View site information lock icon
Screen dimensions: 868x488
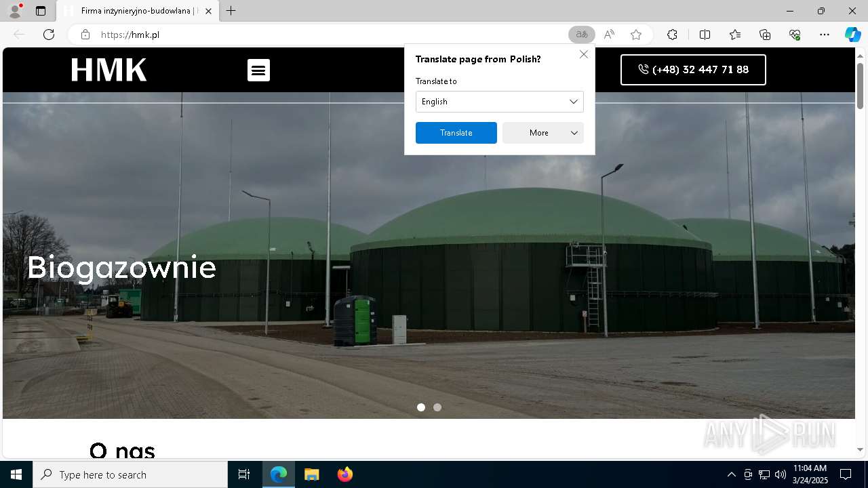click(x=85, y=35)
